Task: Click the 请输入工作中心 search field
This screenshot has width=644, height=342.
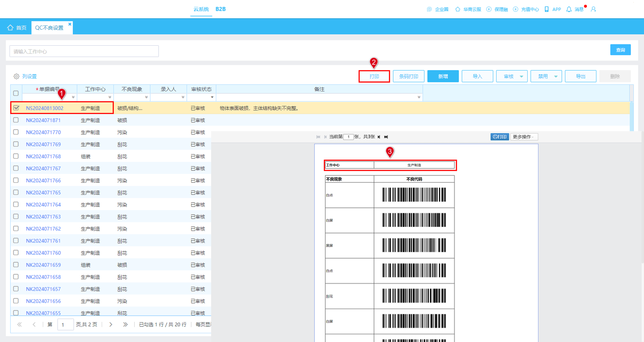Action: click(x=84, y=51)
